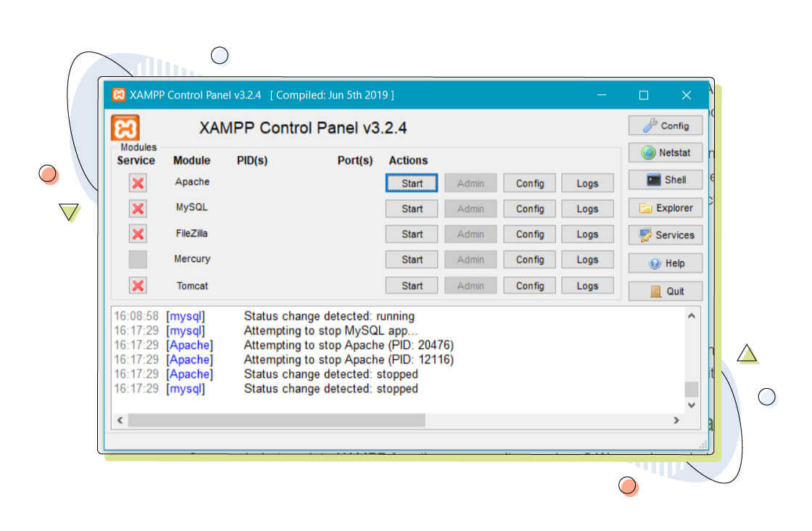Open the Logs menu for MySQL
Screen dimensions: 812x531
[587, 209]
